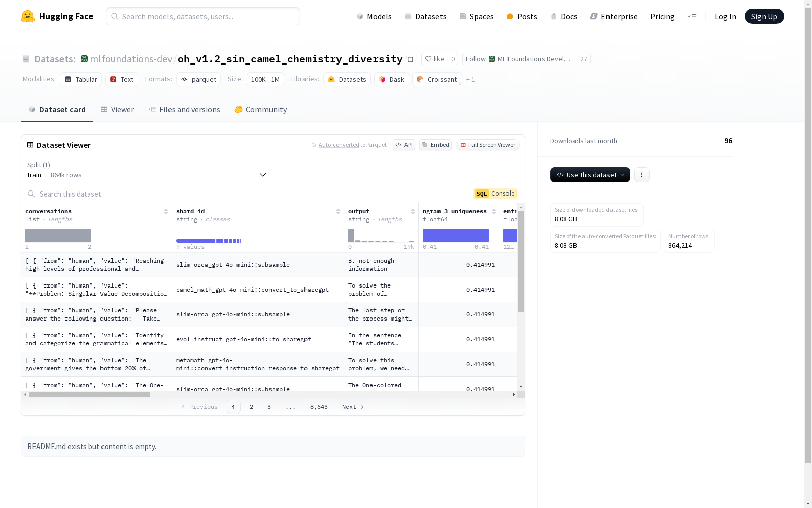Click the Sign Up button
Image resolution: width=812 pixels, height=508 pixels.
tap(764, 16)
